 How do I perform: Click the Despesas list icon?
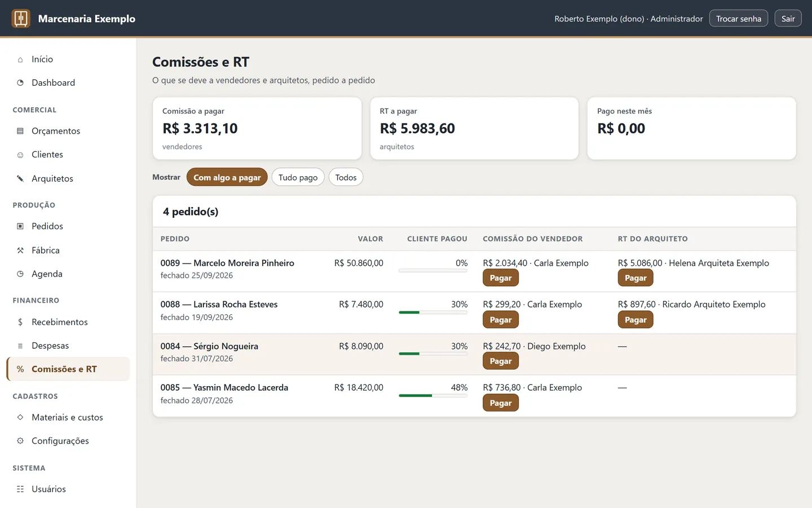[x=20, y=345]
